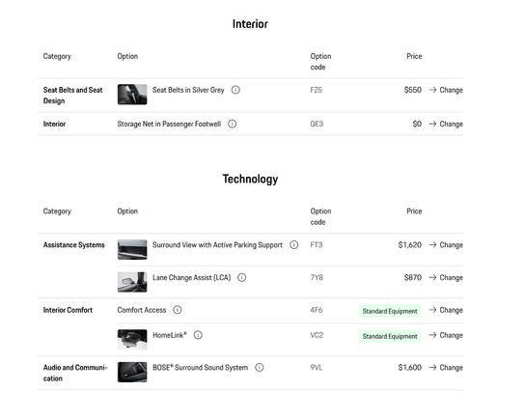525x420 pixels.
Task: Select the Audio and Communication category label
Action: click(x=75, y=373)
